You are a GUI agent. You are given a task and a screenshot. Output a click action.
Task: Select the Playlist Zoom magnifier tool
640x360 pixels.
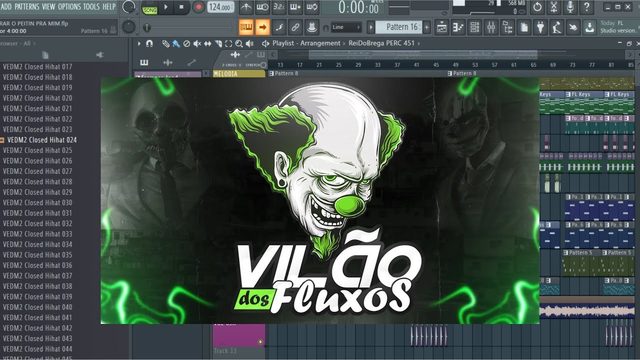(239, 43)
